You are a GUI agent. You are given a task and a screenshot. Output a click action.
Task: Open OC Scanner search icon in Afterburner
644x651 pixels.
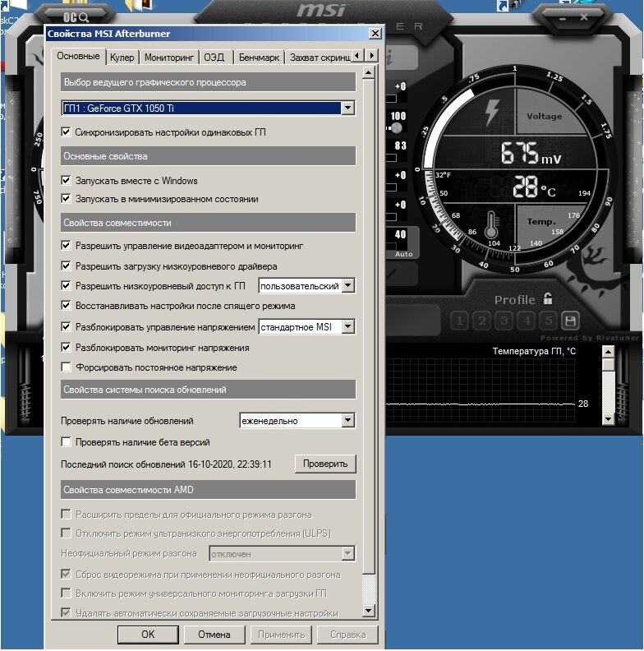(x=76, y=17)
